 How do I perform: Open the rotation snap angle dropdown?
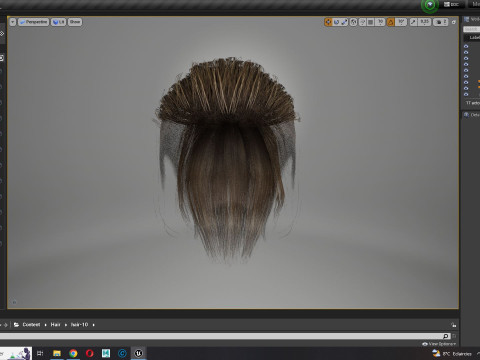pos(401,22)
